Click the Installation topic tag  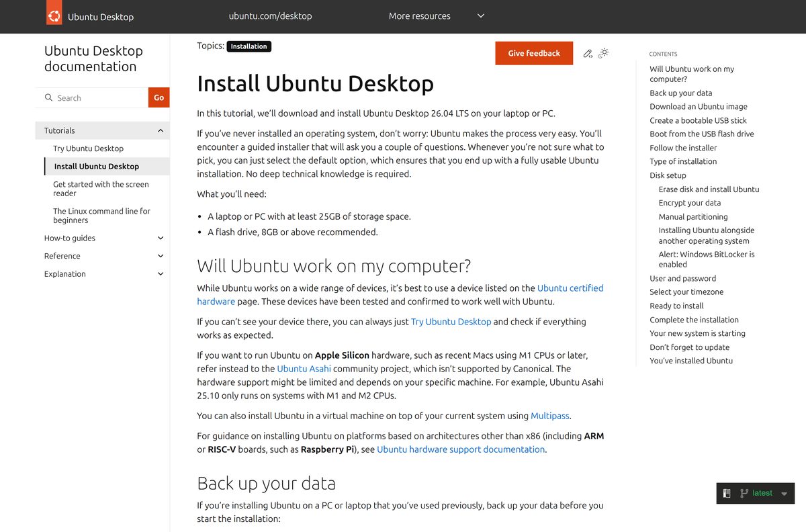pyautogui.click(x=249, y=46)
